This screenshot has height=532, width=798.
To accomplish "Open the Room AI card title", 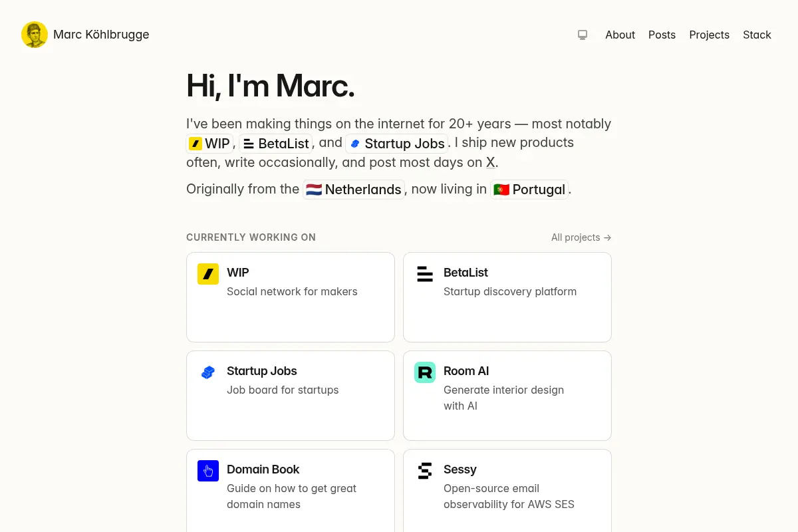I will click(466, 371).
